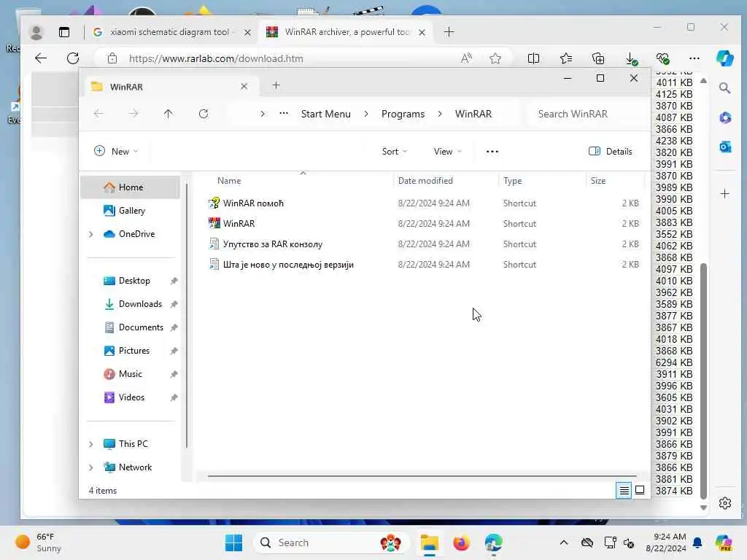The image size is (747, 560).
Task: Expand breadcrumb hidden path ellipsis
Action: pos(284,113)
